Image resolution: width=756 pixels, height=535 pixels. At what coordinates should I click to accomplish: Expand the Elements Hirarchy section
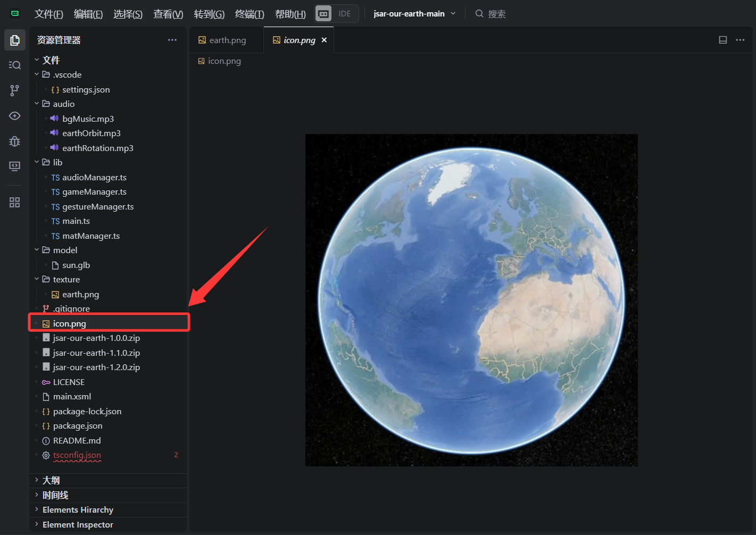[x=78, y=510]
